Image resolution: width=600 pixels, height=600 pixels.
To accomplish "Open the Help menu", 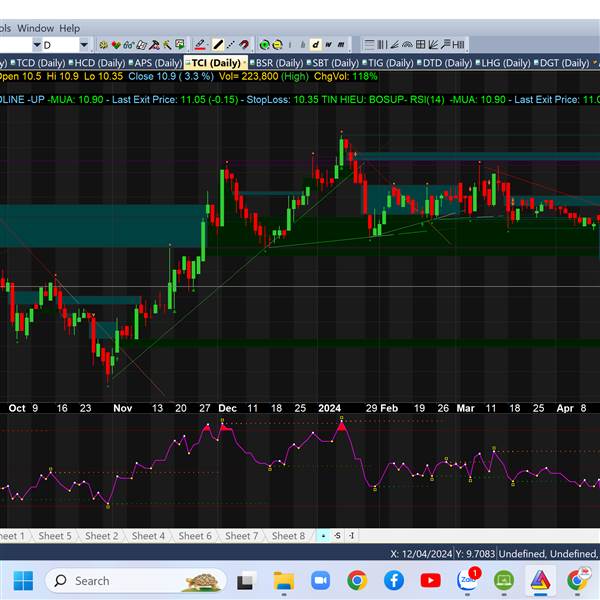I will point(69,28).
